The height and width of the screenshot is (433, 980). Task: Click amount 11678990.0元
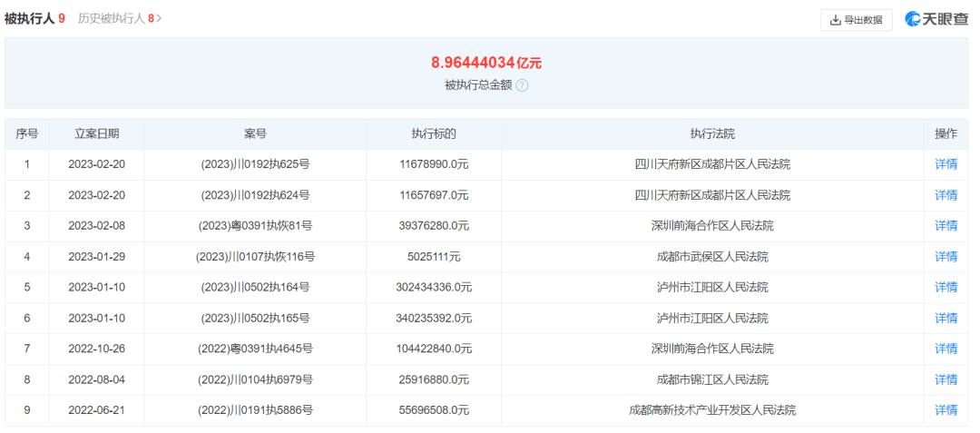click(x=434, y=165)
